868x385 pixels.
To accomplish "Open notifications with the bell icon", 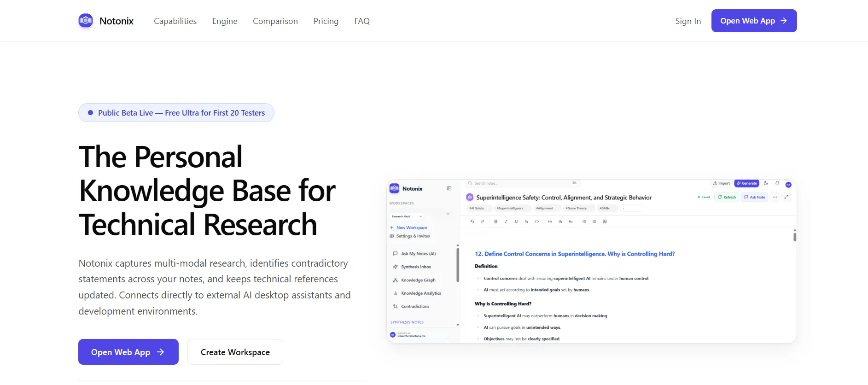I will (777, 183).
